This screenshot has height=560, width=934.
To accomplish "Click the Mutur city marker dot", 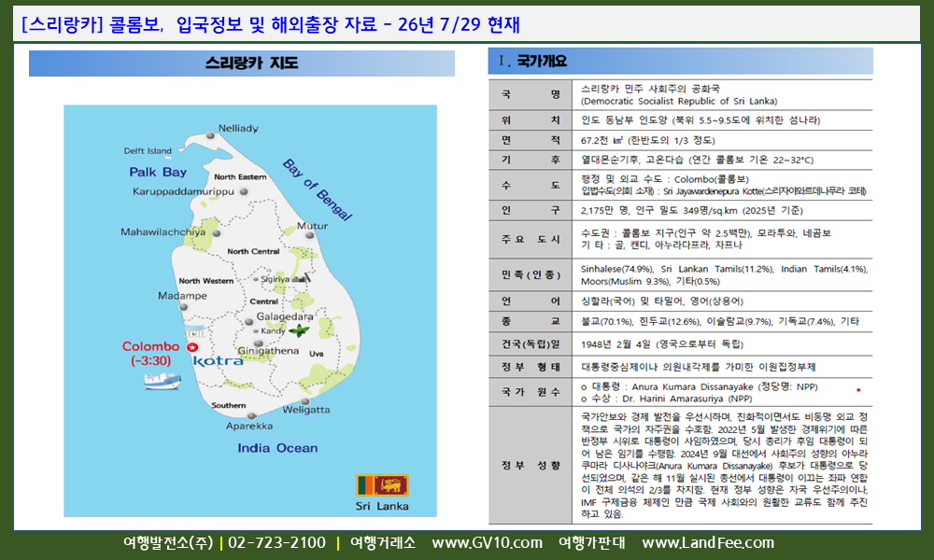I will click(310, 235).
